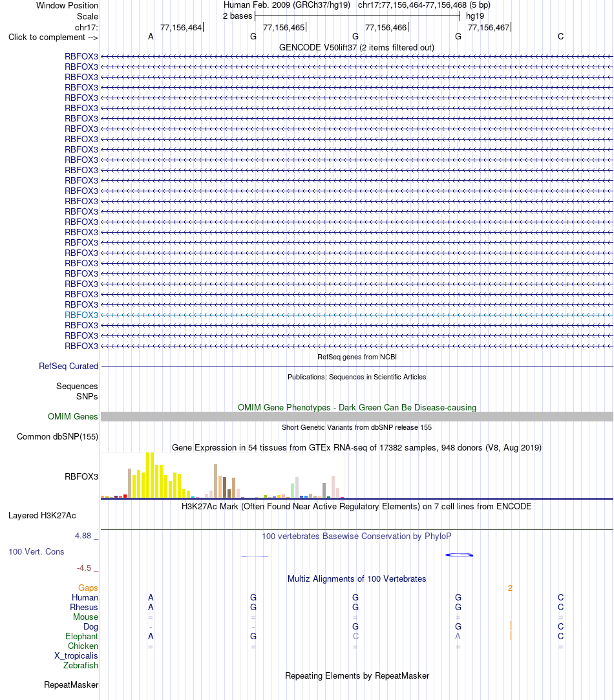Click the 'Common dbSNP(155)' track label
The width and height of the screenshot is (614, 700).
[x=57, y=436]
